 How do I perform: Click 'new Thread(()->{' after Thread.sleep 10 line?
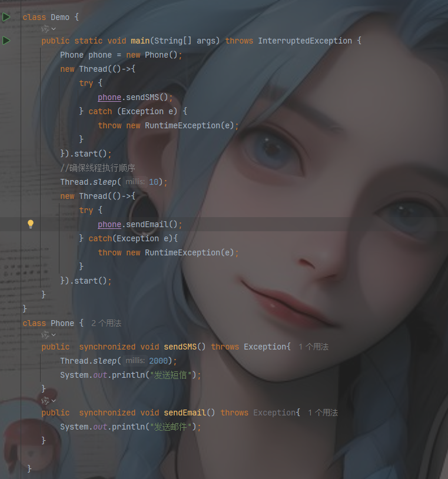coord(98,196)
